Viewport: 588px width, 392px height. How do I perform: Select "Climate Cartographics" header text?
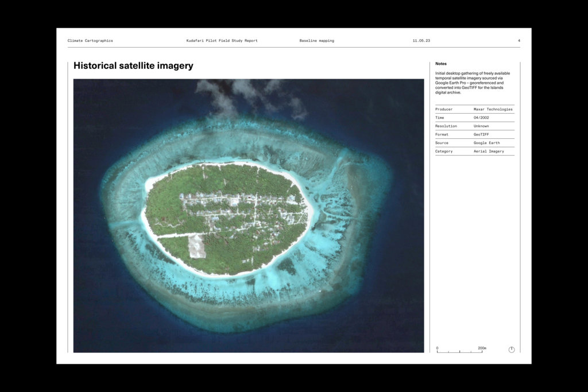tap(90, 41)
